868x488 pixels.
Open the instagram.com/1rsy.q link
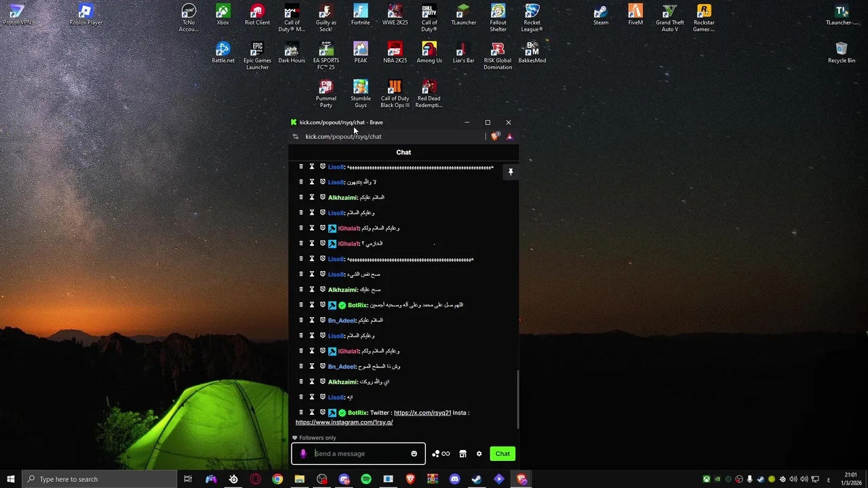tap(344, 422)
